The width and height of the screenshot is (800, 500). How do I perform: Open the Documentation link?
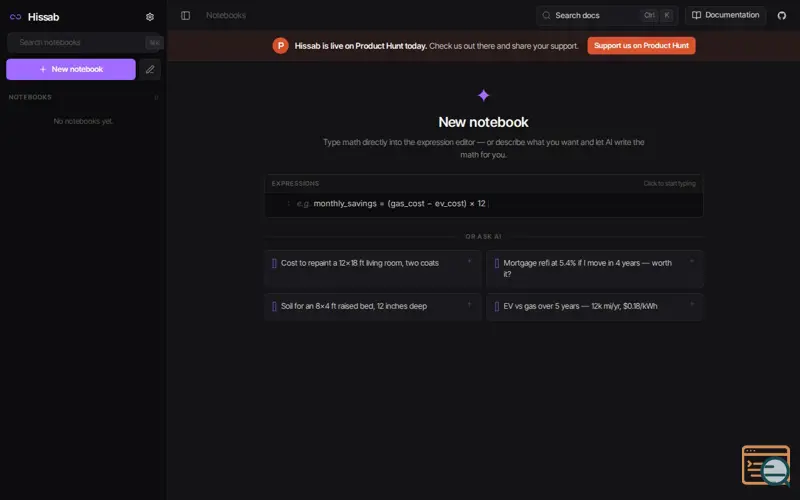click(726, 15)
